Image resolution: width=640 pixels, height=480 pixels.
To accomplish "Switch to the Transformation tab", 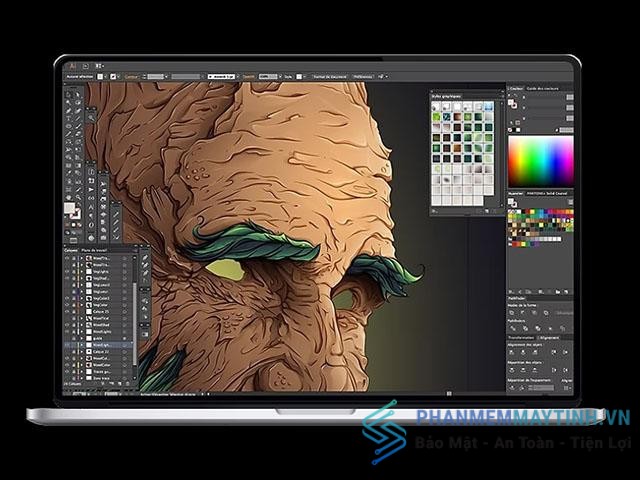I will [x=520, y=338].
